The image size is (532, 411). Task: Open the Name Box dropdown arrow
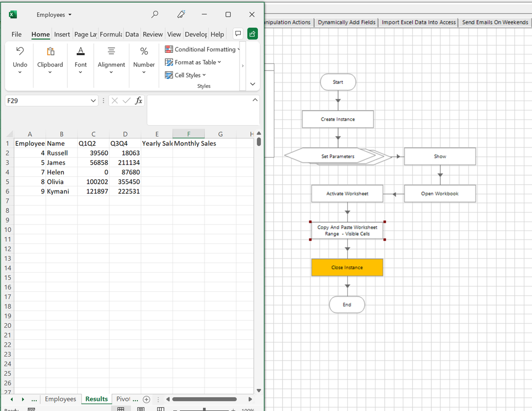93,101
